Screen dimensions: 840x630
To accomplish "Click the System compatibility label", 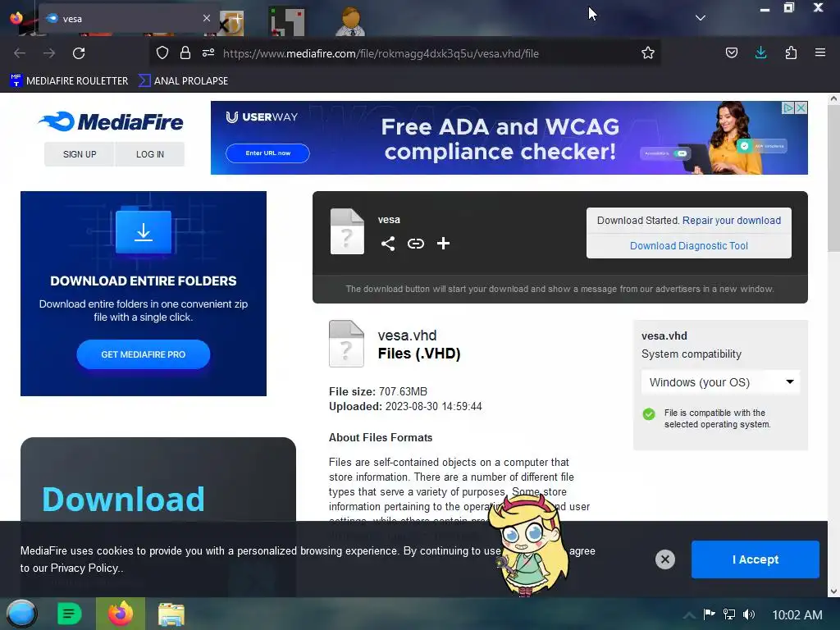I will (691, 354).
